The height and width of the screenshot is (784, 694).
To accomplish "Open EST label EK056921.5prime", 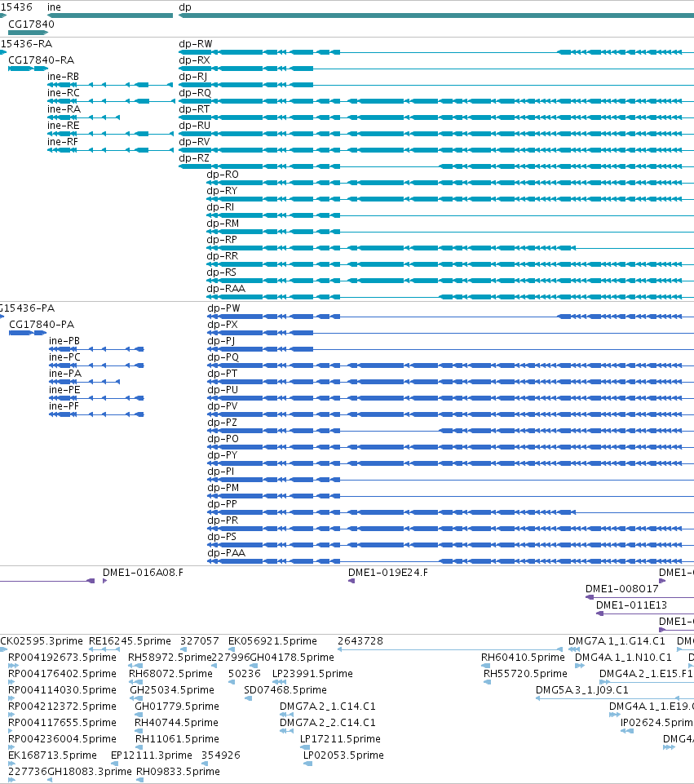I will (x=273, y=641).
